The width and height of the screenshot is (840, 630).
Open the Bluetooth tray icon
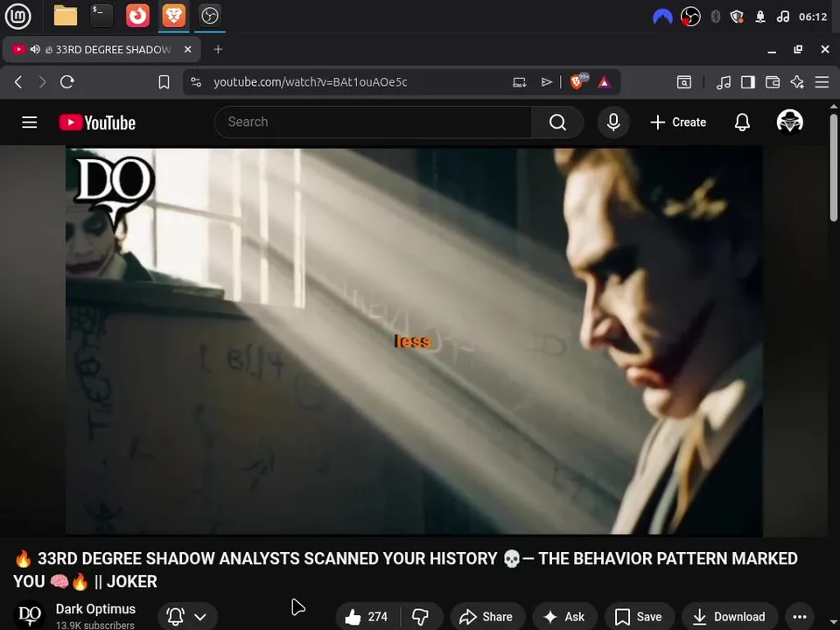coord(715,17)
